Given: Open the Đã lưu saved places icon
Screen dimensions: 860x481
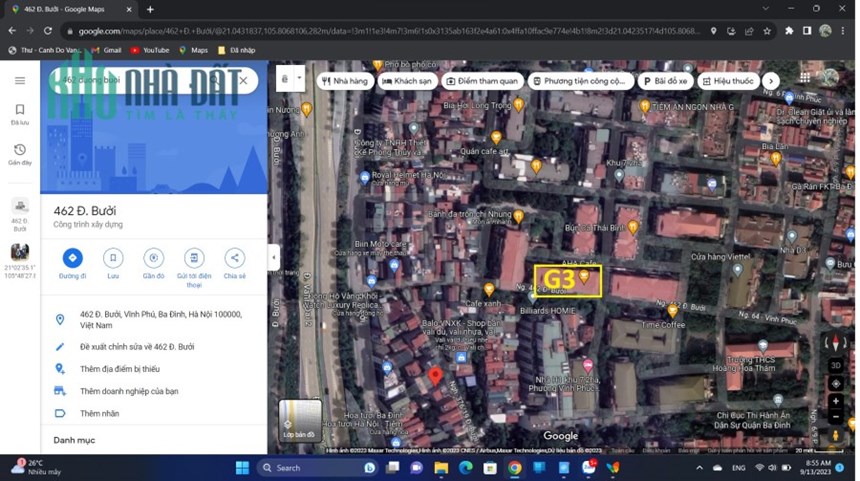Looking at the screenshot, I should click(x=20, y=114).
